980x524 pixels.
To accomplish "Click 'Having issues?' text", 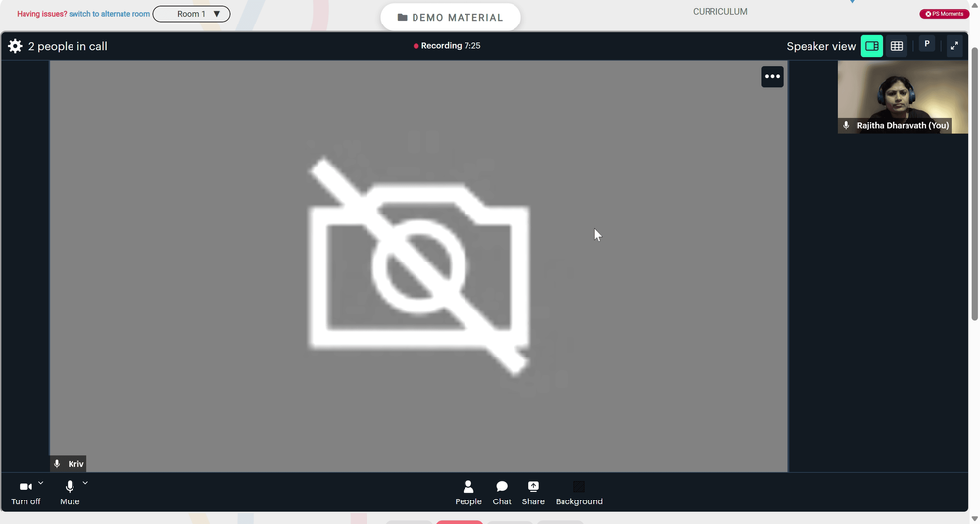I will [42, 14].
